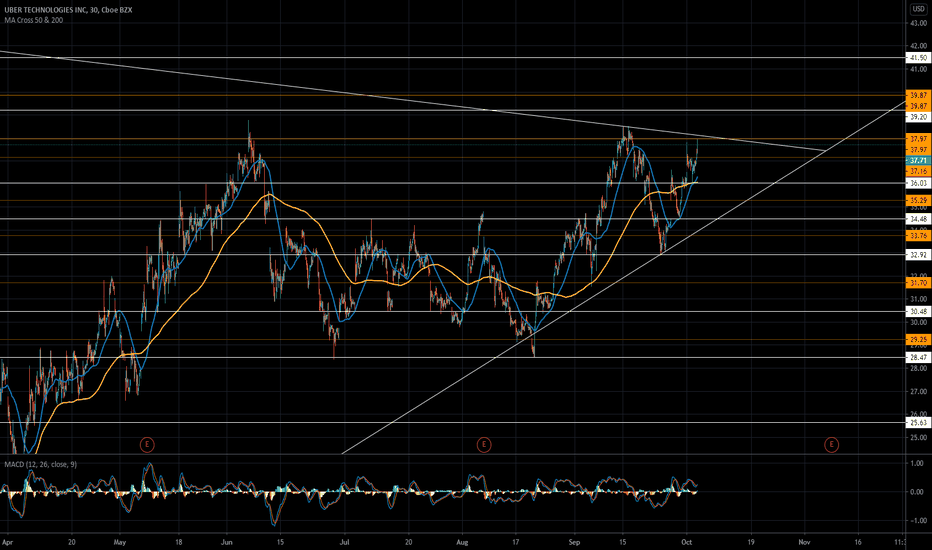The height and width of the screenshot is (550, 932).
Task: Click the upcoming earnings E marker near Nov
Action: pos(831,444)
